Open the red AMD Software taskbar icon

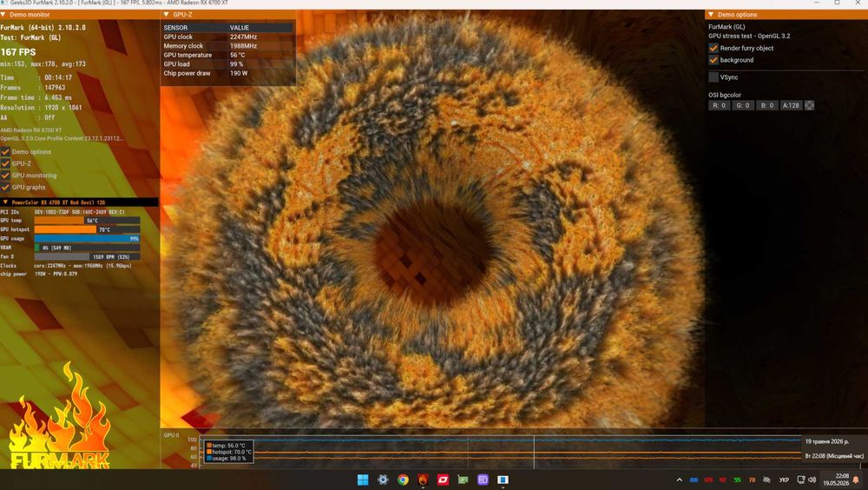[443, 480]
